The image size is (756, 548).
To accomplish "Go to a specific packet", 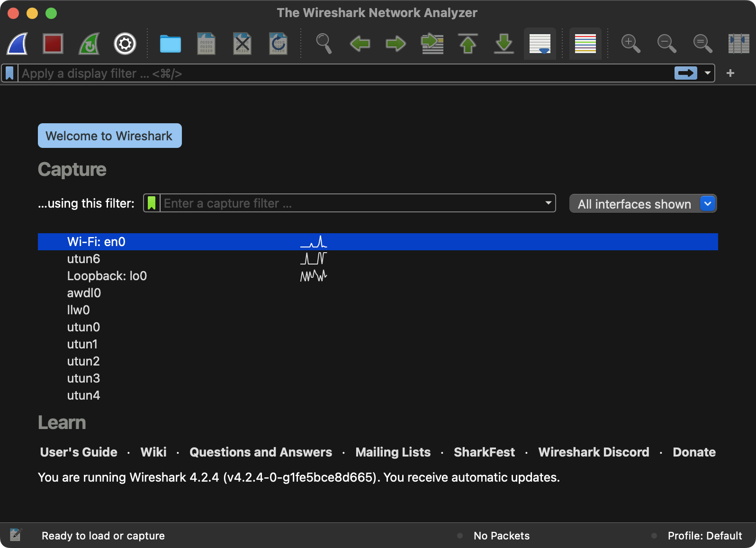I will point(432,44).
